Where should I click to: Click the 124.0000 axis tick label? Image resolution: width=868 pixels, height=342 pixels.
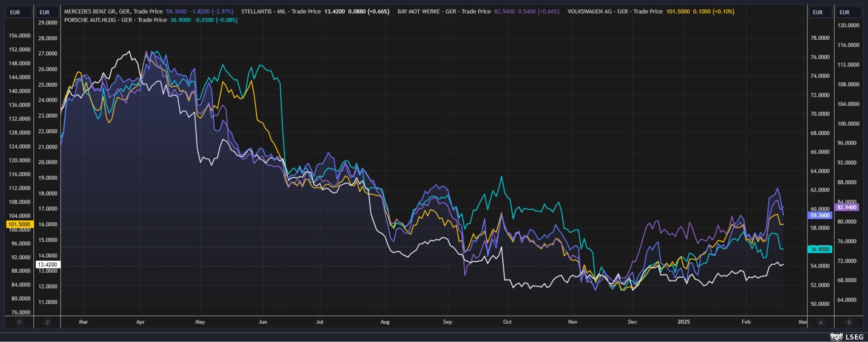(x=20, y=146)
